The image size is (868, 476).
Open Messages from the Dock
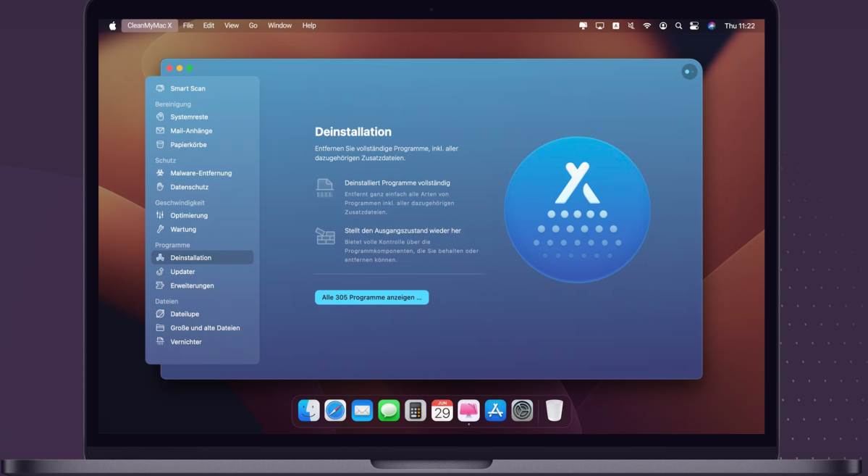389,411
